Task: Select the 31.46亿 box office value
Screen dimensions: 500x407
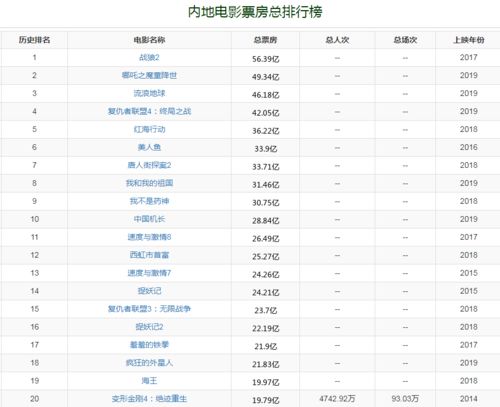Action: (x=265, y=185)
